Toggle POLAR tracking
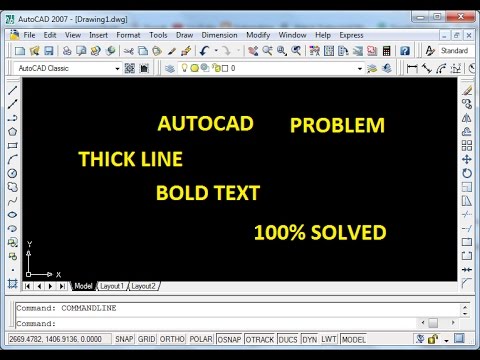Screen dimensions: 480x360 201,339
